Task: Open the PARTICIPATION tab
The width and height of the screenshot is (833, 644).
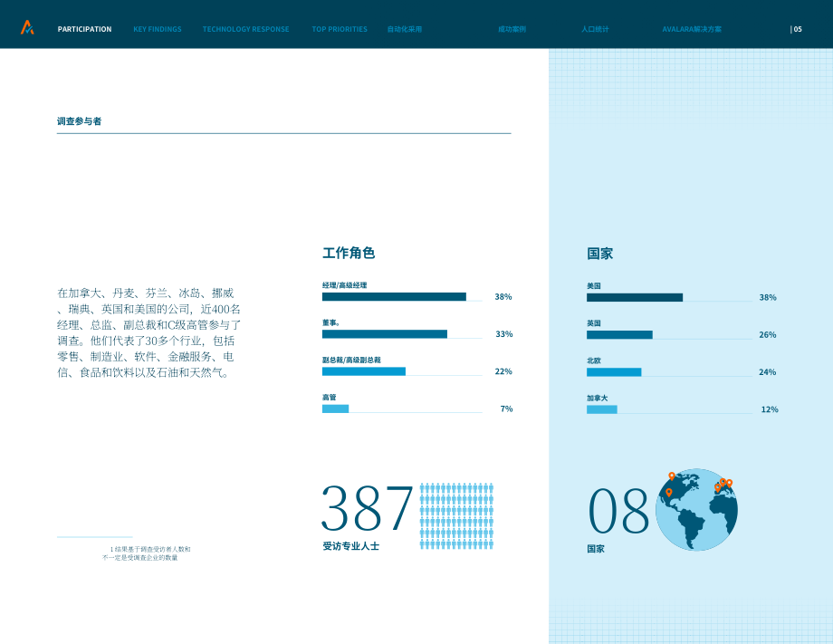Action: pyautogui.click(x=84, y=29)
